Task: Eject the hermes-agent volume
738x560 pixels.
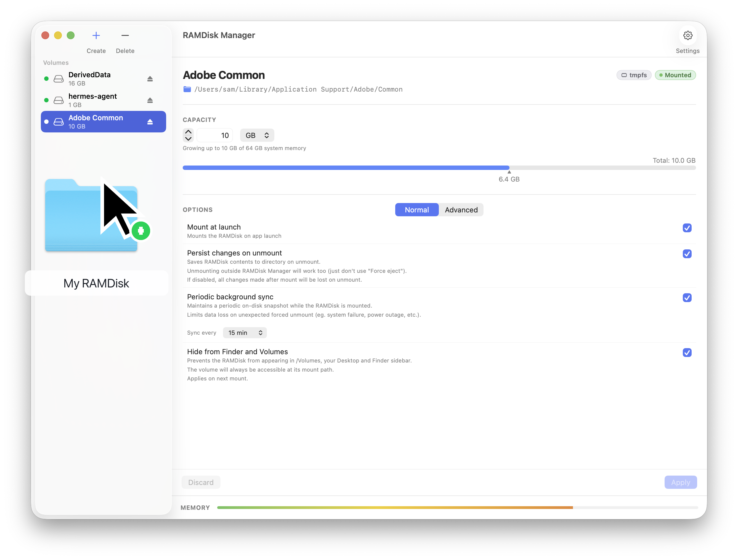Action: coord(150,100)
